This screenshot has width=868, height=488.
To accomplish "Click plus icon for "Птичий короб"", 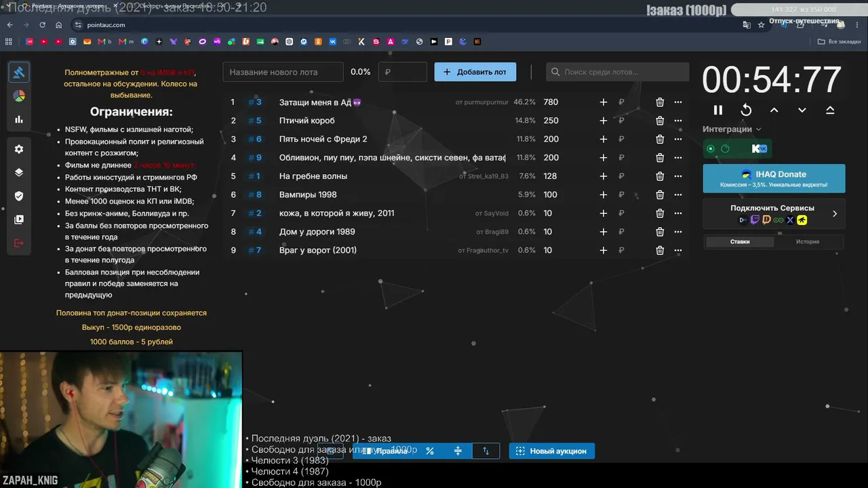I will tap(604, 121).
